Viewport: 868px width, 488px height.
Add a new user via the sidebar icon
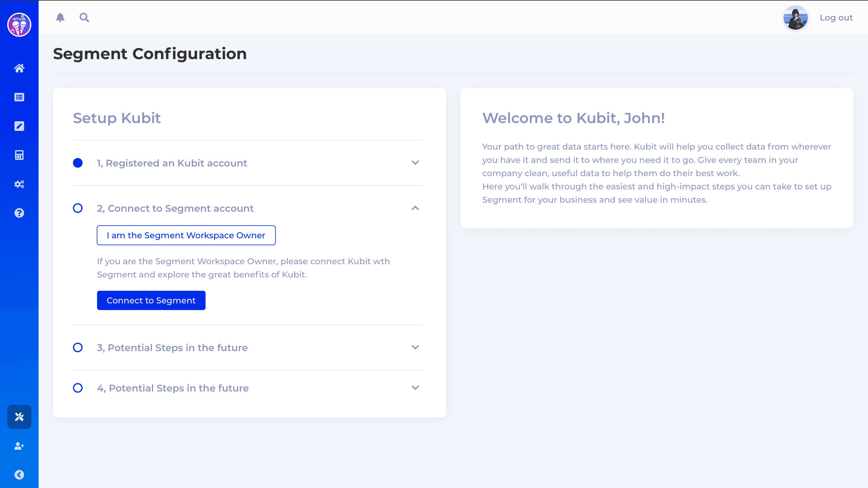[19, 446]
